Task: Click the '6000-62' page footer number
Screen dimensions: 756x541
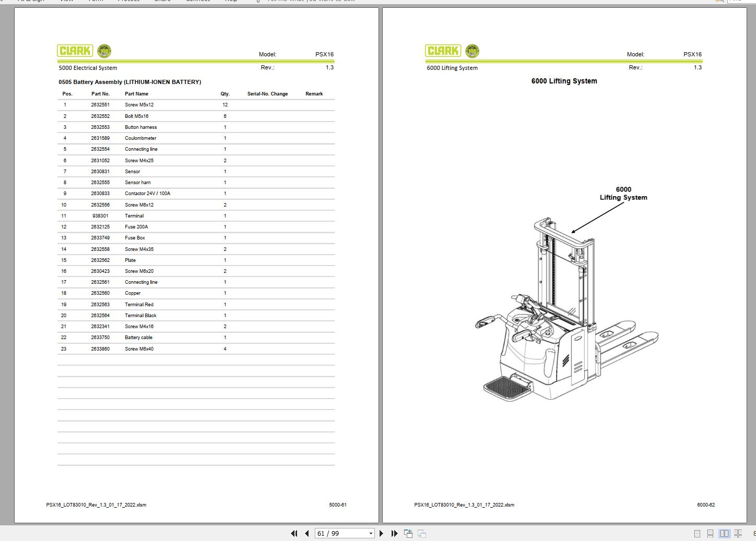Action: pos(706,505)
